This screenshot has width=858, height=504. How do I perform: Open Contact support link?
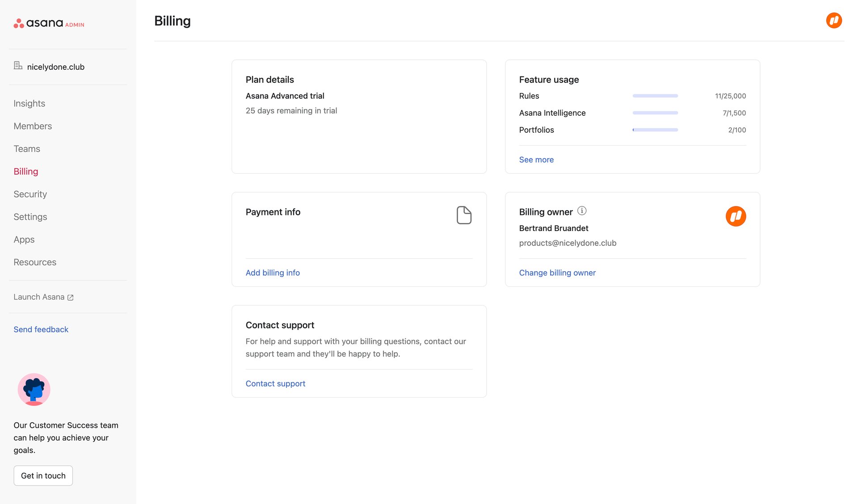tap(275, 383)
